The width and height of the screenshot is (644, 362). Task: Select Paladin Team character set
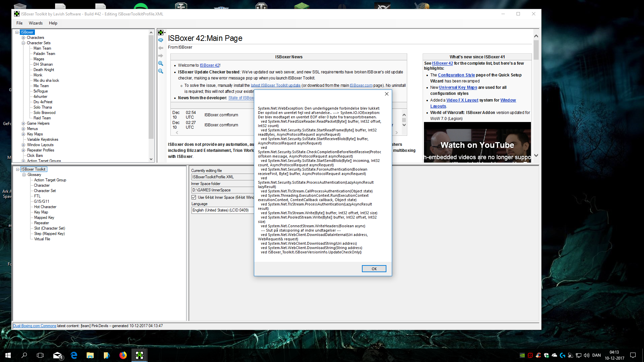[44, 54]
